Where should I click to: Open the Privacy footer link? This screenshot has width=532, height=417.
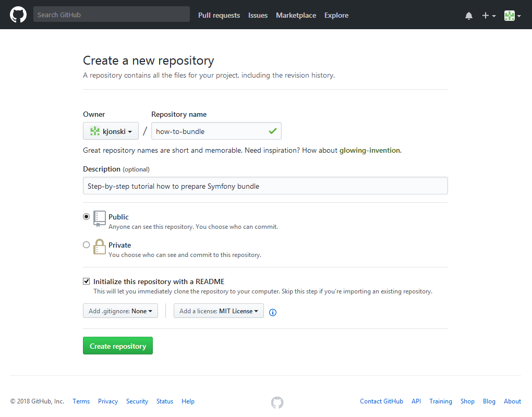(108, 401)
